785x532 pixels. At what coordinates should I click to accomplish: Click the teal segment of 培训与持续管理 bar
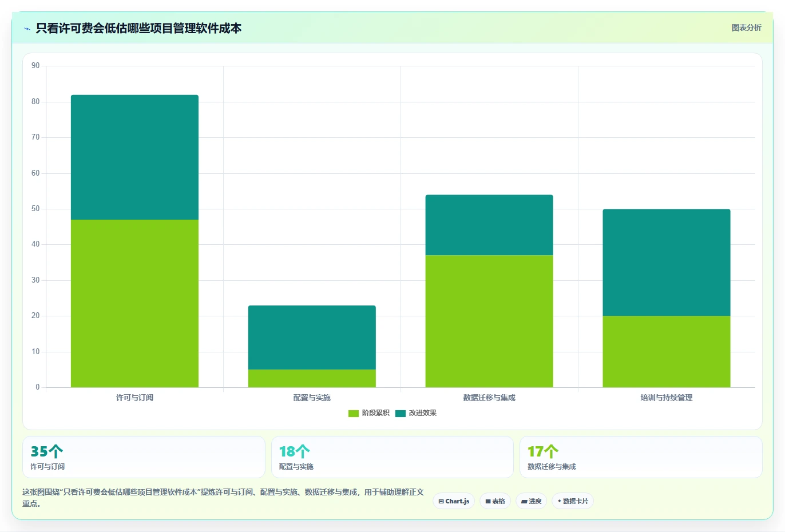[667, 263]
